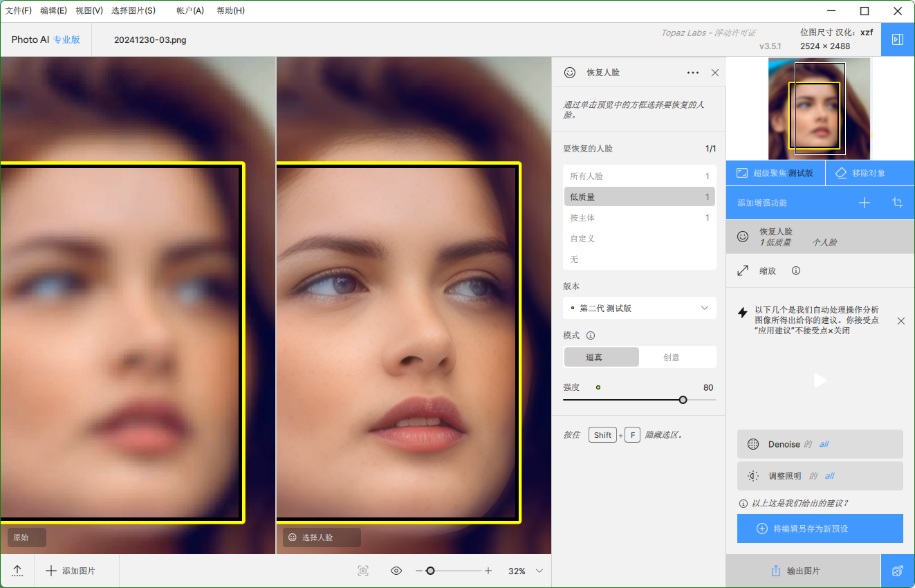Select the crop tool icon
This screenshot has height=588, width=915.
coord(898,203)
